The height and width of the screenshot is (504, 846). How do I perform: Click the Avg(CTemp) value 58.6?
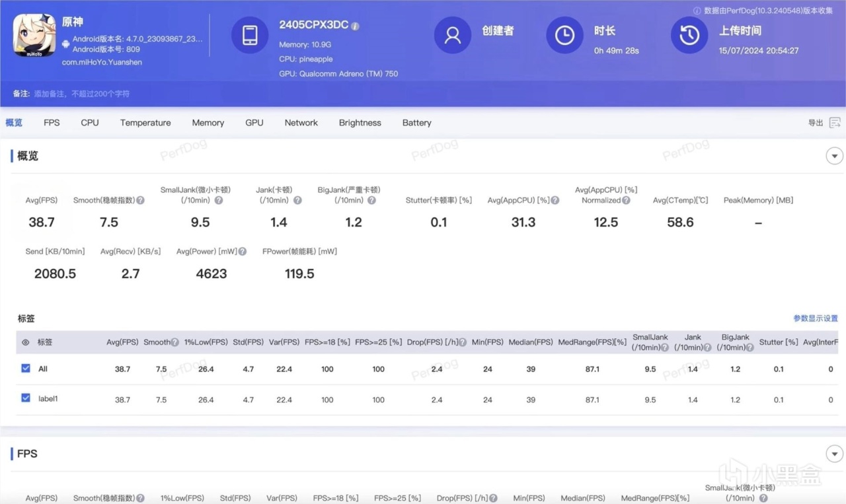coord(680,222)
